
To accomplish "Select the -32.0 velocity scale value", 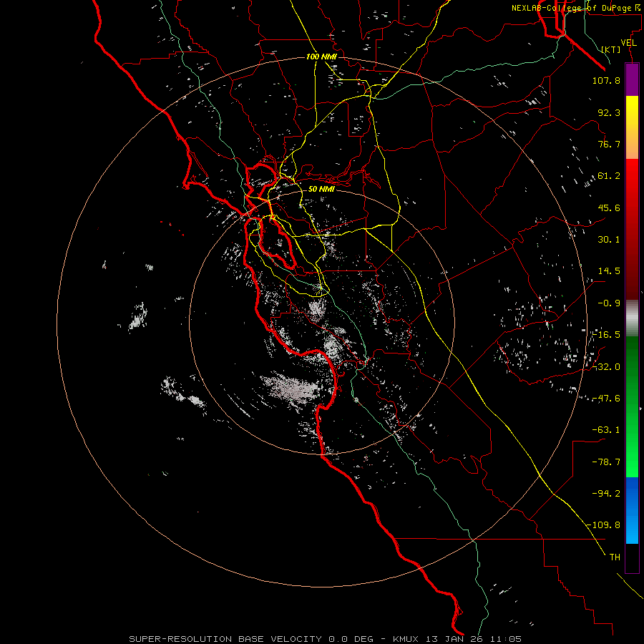I will pyautogui.click(x=606, y=367).
